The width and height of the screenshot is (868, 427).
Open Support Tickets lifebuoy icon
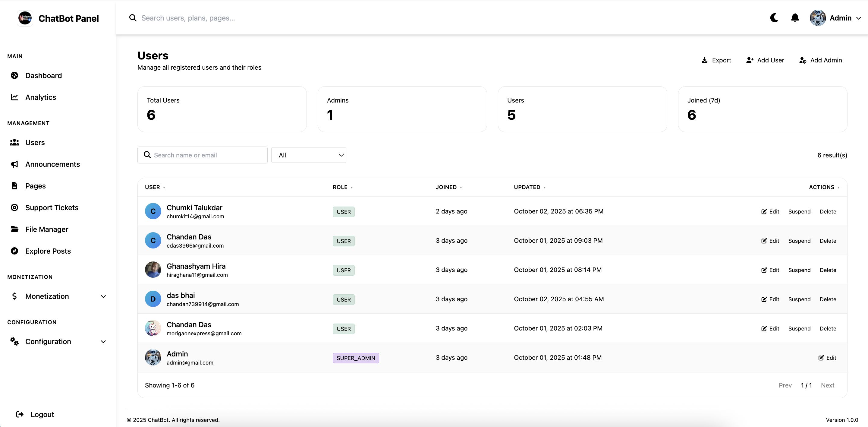coord(14,207)
